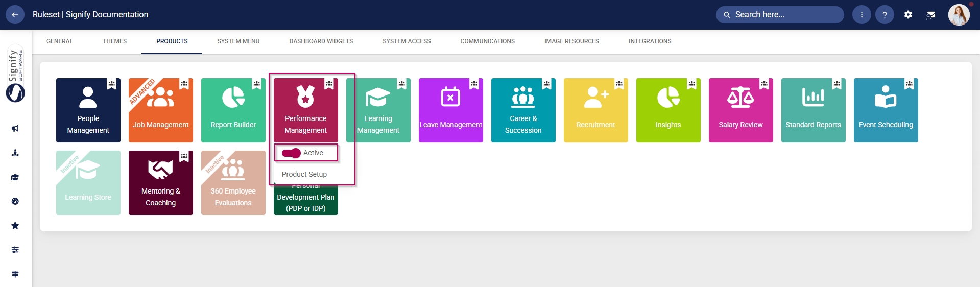Click the dashboard gauge sidebar icon
The image size is (980, 287).
15,201
